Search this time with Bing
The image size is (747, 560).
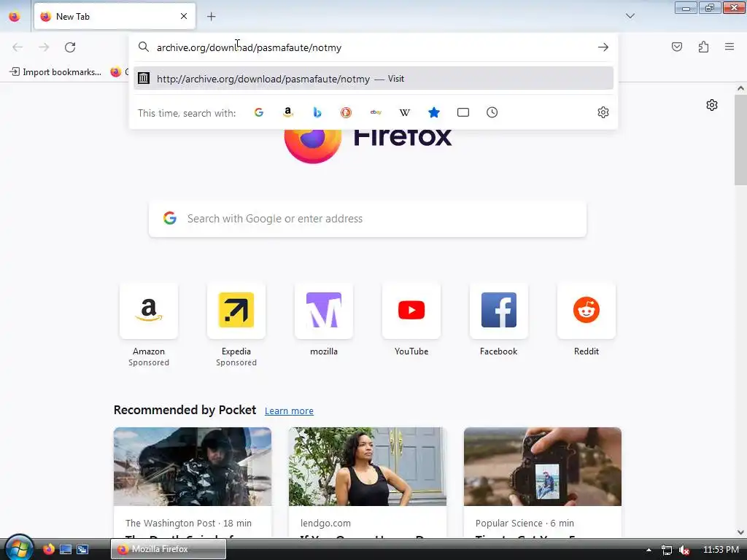click(317, 112)
